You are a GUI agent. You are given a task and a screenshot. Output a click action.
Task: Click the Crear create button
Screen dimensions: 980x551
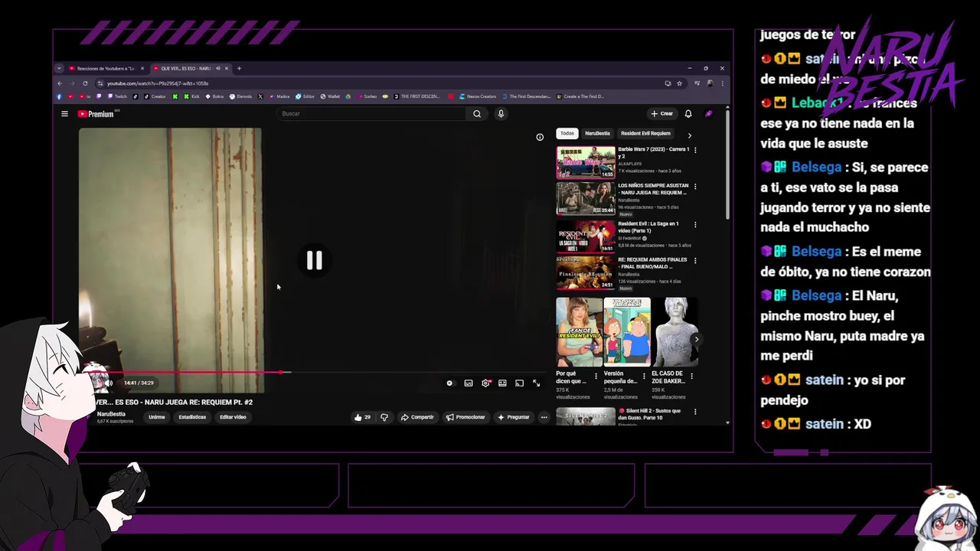(x=662, y=114)
